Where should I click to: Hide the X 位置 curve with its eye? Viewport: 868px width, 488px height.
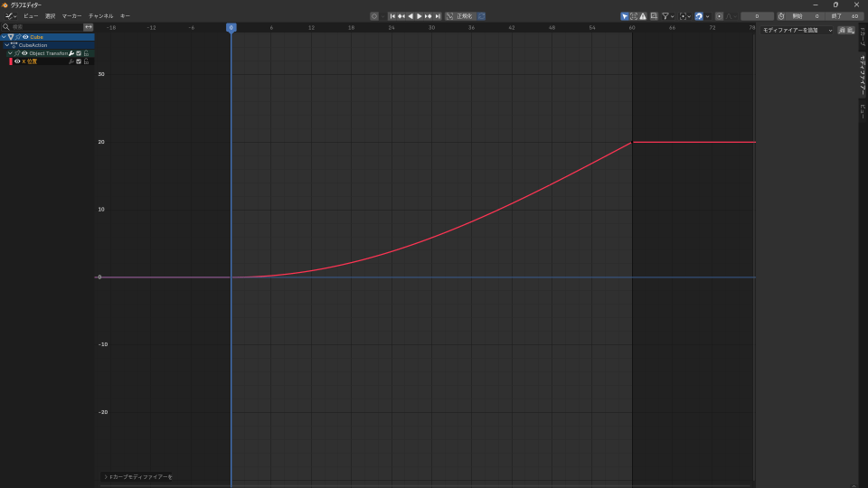17,61
